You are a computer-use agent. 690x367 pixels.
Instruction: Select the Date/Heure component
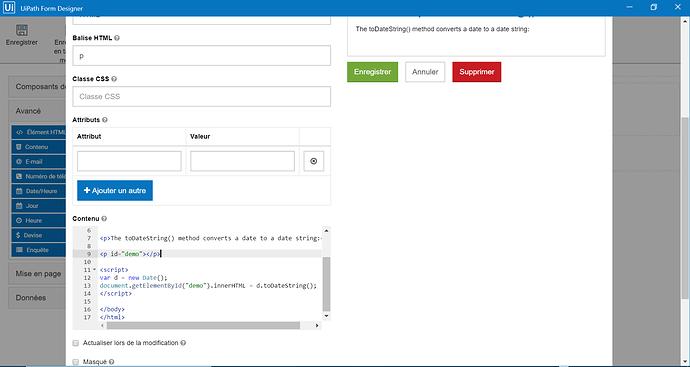click(x=39, y=191)
